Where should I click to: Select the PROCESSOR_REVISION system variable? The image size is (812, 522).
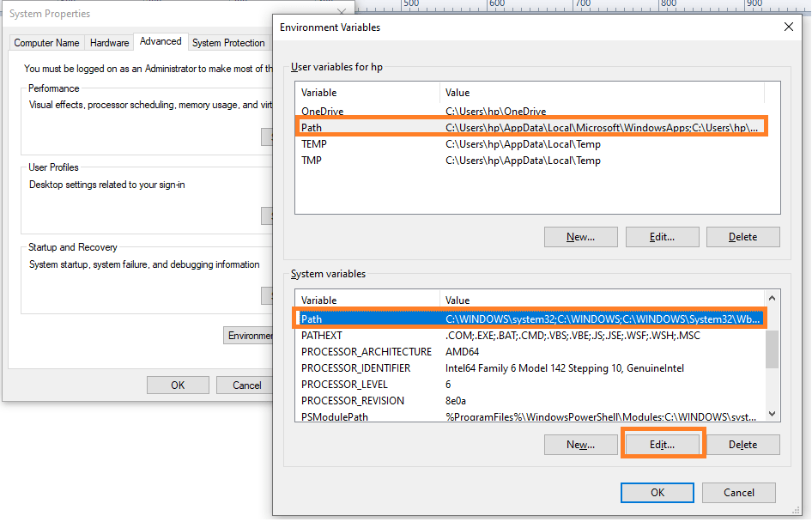530,401
